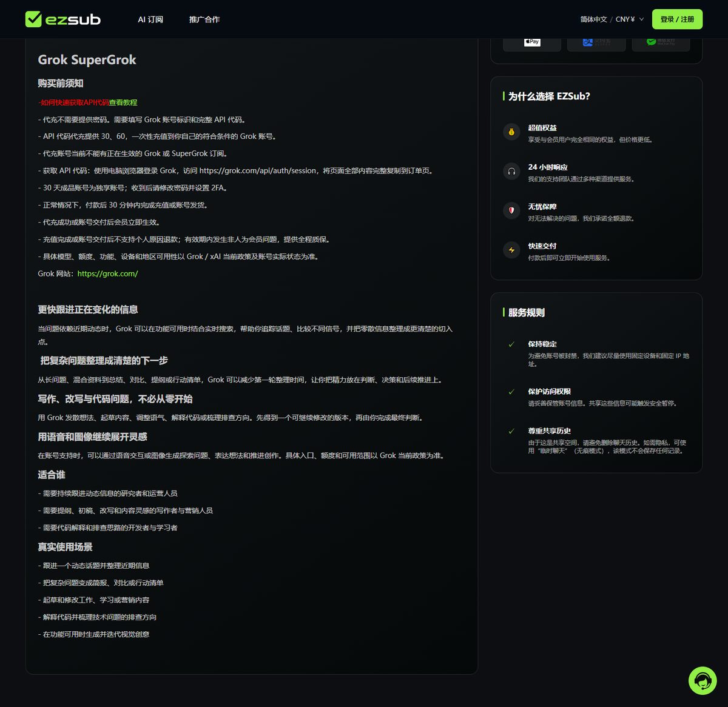Click the shield icon beside 无忧保障
This screenshot has width=728, height=707.
(511, 211)
